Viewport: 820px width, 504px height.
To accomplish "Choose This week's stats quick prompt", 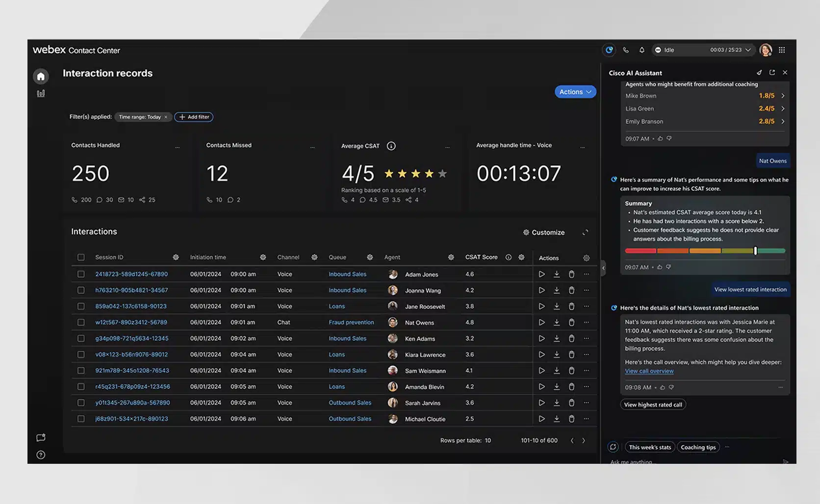I will tap(650, 447).
